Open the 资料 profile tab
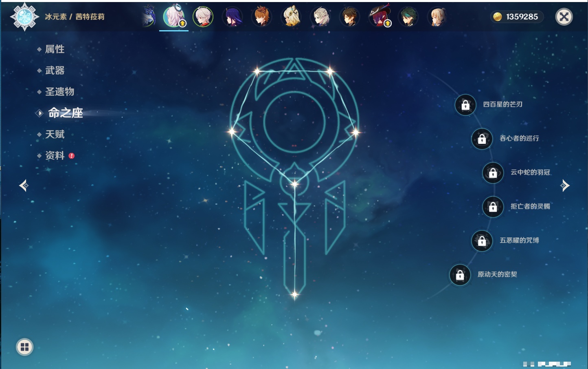This screenshot has width=588, height=369. (55, 155)
